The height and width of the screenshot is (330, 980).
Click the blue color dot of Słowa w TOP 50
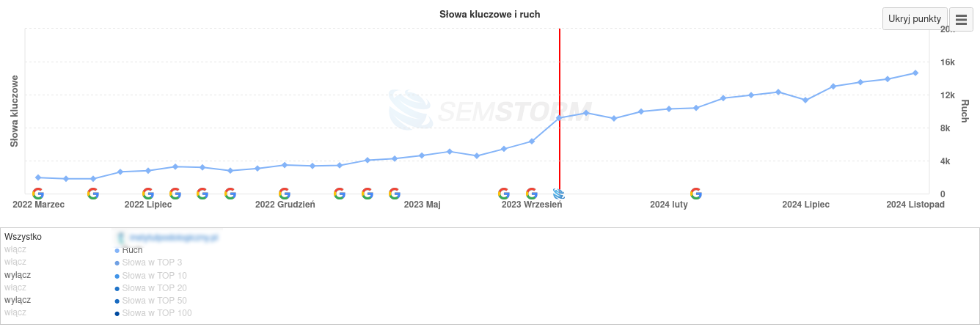coord(117,301)
